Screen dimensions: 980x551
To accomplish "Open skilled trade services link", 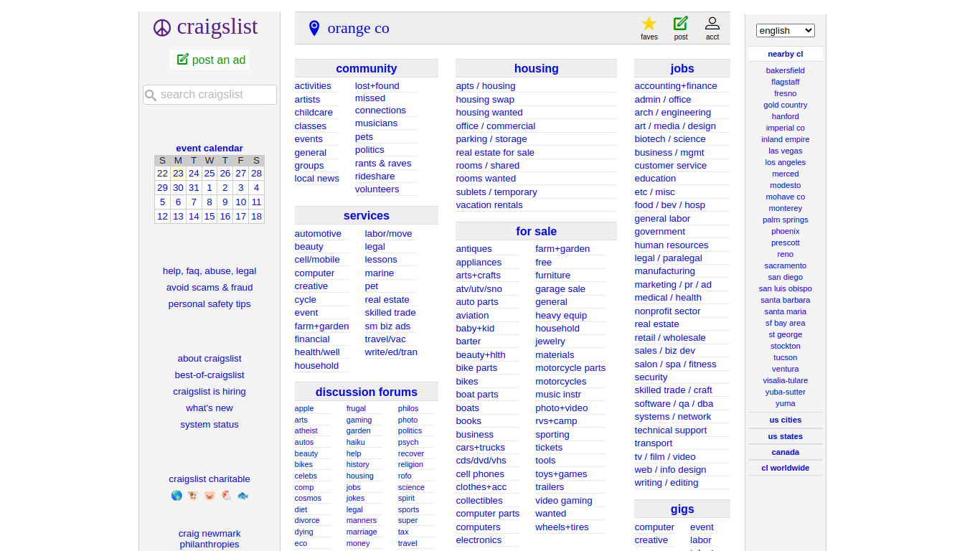I will (390, 313).
